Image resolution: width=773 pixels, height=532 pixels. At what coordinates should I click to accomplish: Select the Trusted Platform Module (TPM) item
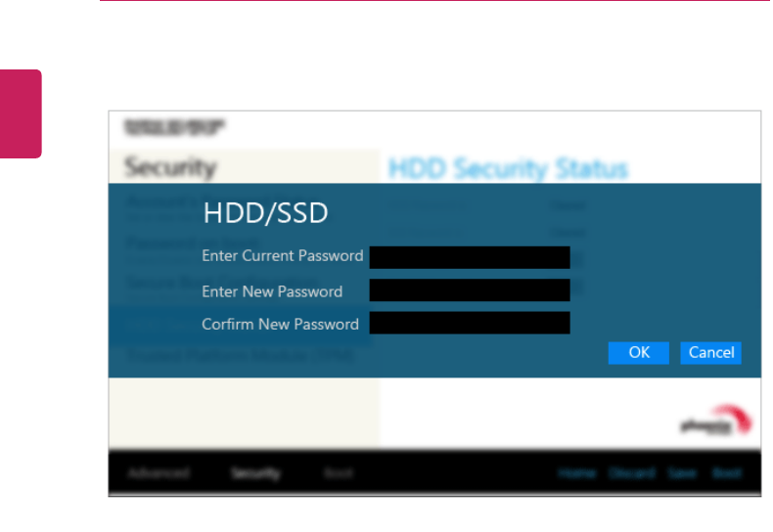click(241, 356)
